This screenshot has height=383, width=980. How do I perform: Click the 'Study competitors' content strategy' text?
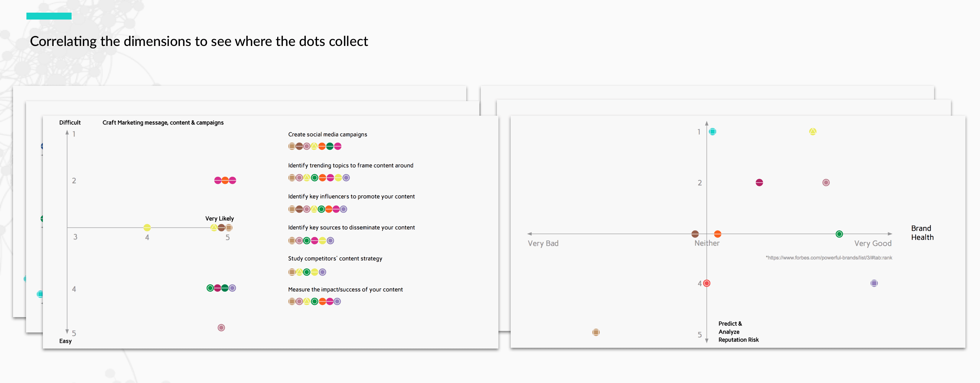[335, 259]
